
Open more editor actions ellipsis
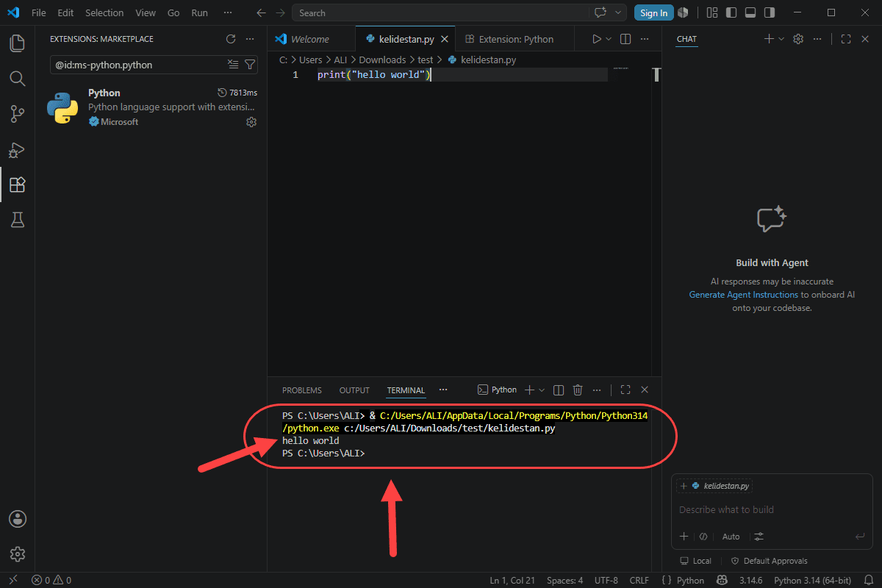645,39
